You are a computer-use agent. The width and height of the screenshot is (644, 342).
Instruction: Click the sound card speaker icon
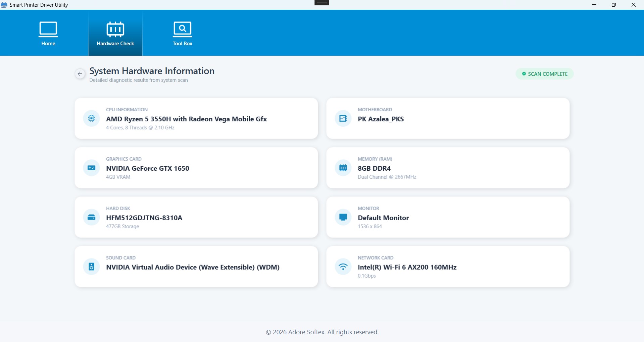(92, 267)
